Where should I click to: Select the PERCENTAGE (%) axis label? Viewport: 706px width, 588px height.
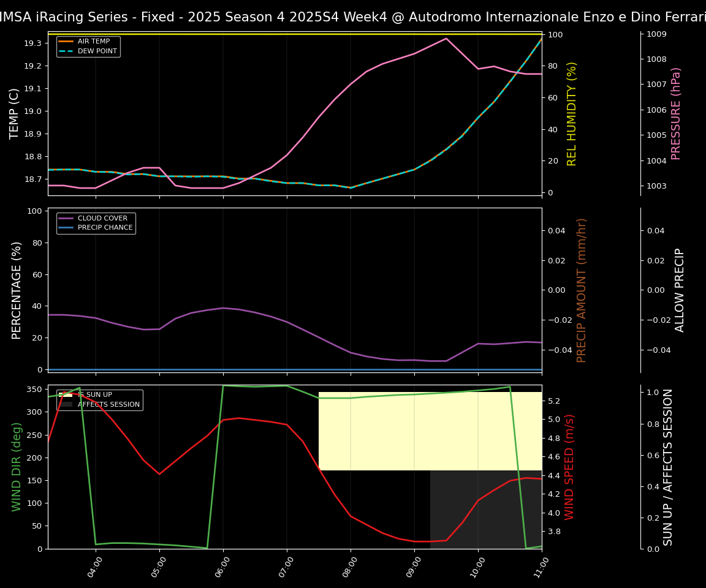coord(17,290)
